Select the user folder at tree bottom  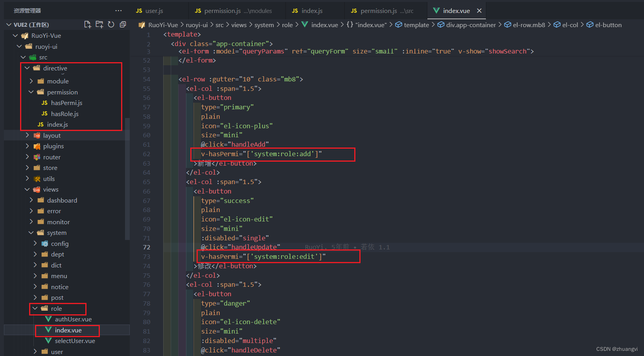(x=57, y=352)
